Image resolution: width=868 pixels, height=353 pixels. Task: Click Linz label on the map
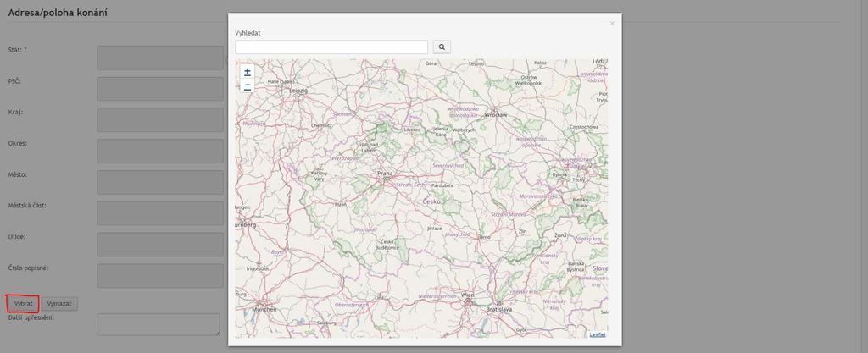point(379,297)
